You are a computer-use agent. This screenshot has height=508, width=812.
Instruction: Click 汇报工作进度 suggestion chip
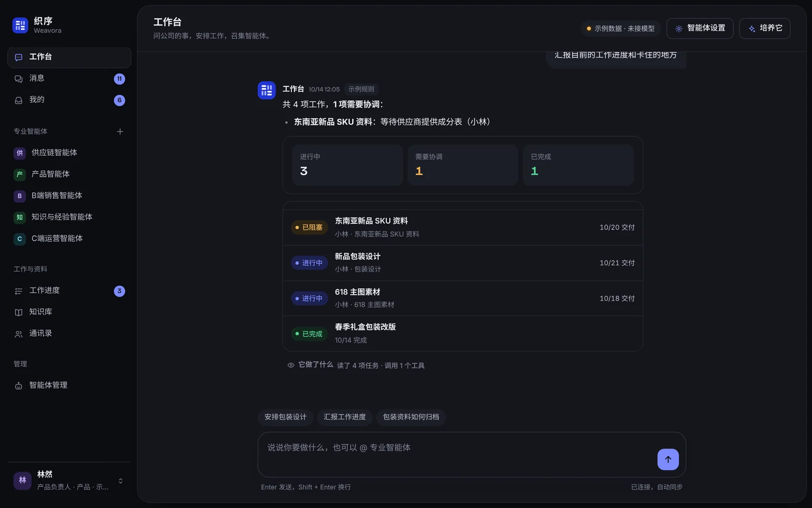click(x=345, y=417)
